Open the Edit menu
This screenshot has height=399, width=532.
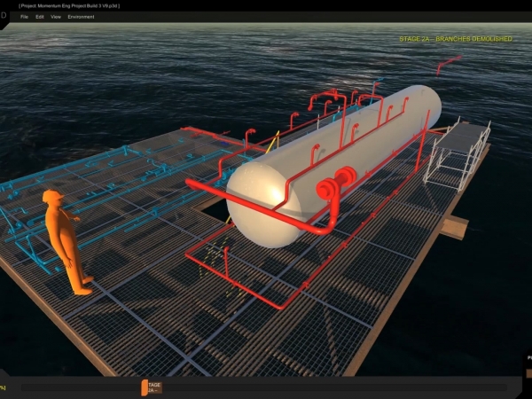[40, 17]
